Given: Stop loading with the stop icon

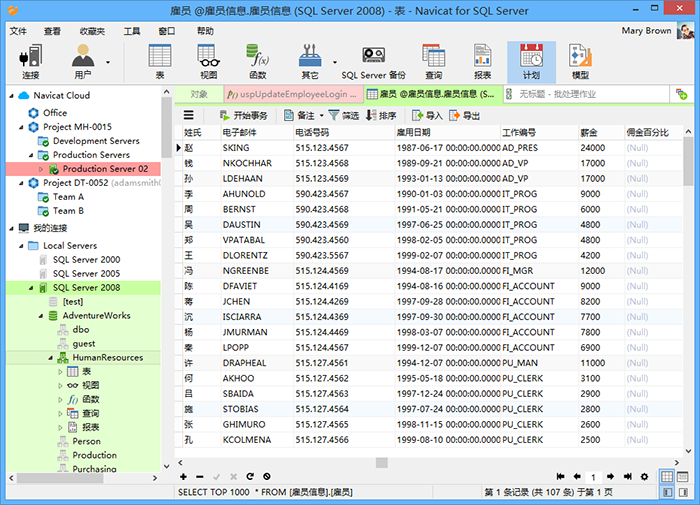Looking at the screenshot, I should click(x=267, y=477).
